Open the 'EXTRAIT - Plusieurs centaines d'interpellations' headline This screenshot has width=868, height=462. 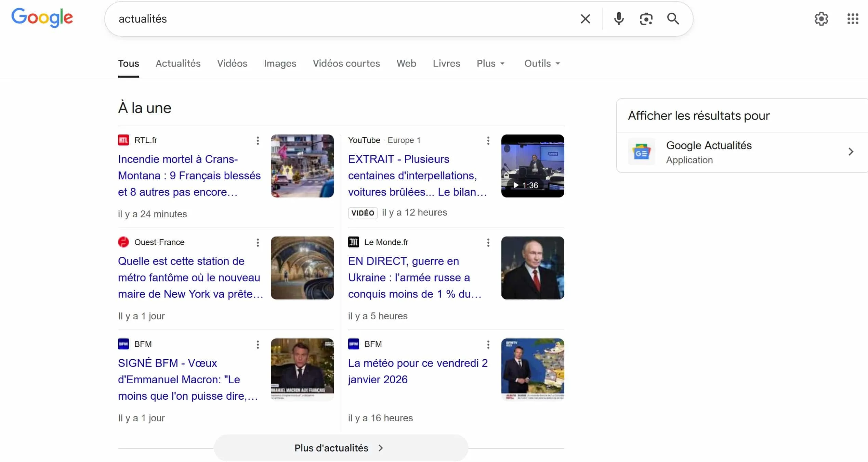pos(418,176)
